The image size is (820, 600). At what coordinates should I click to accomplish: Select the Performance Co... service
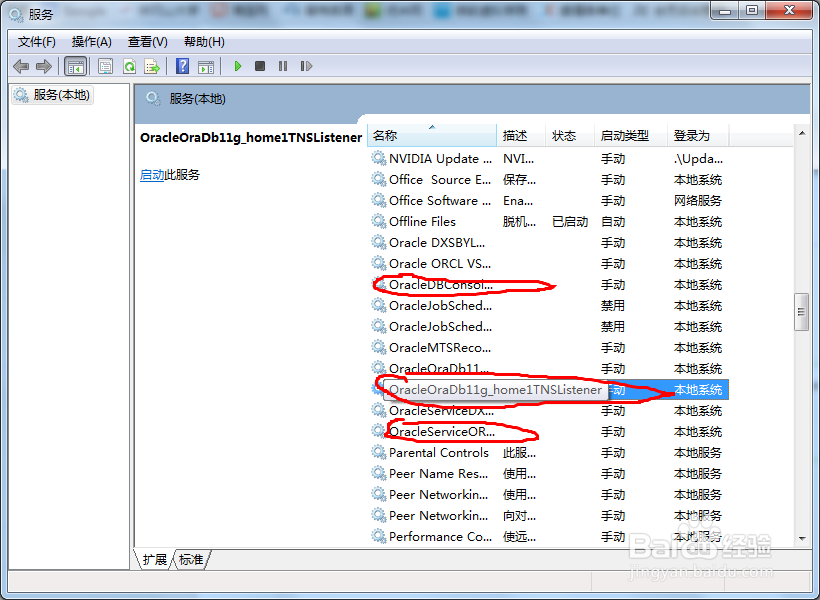549,536
